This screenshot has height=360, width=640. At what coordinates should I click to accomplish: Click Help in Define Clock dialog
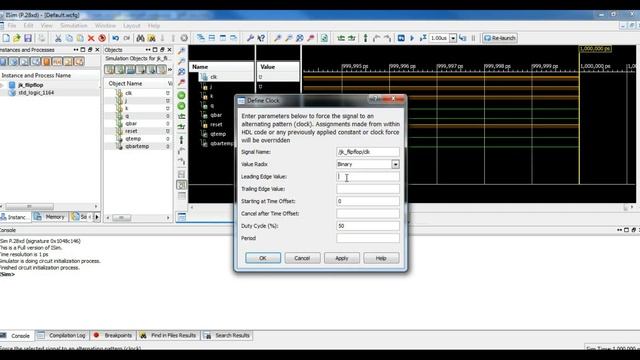click(x=381, y=258)
